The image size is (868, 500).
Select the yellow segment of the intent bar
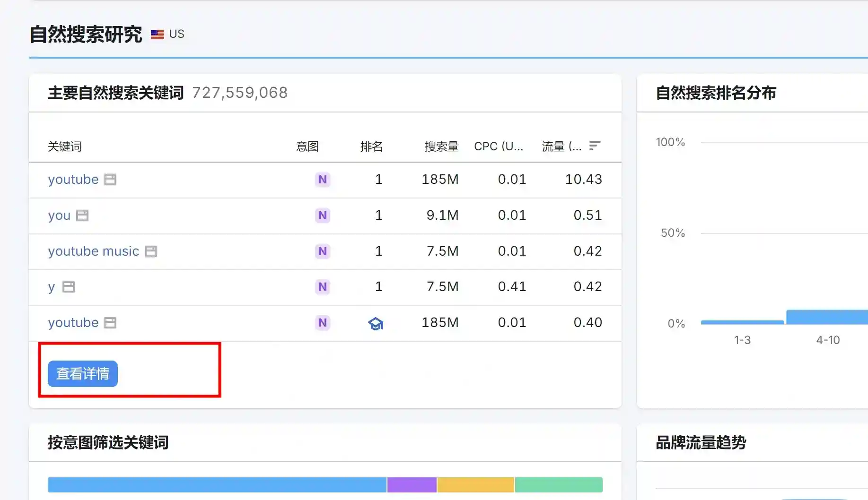(x=476, y=485)
